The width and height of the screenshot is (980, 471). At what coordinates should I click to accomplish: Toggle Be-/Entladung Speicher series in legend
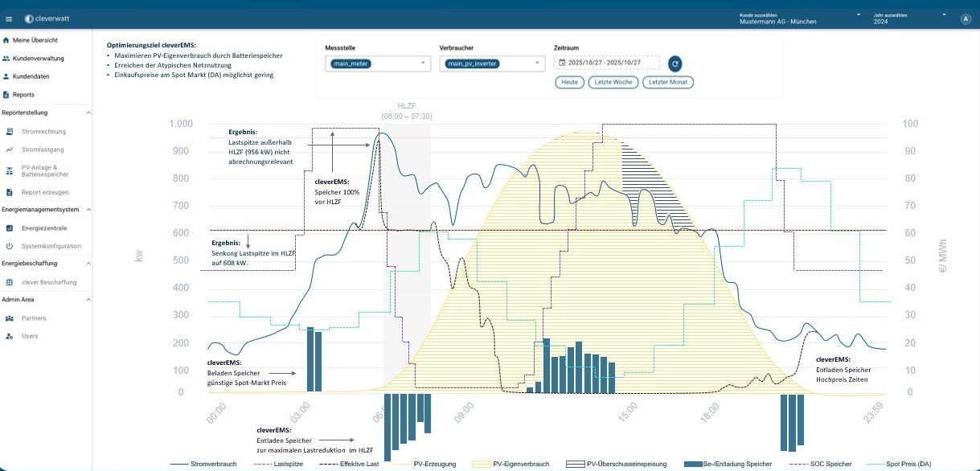[x=728, y=464]
